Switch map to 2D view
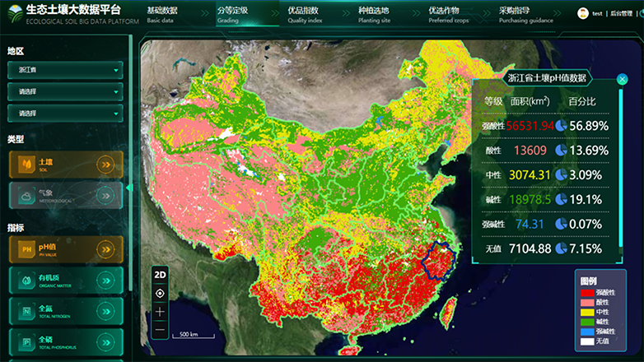Image resolution: width=644 pixels, height=362 pixels. tap(161, 276)
